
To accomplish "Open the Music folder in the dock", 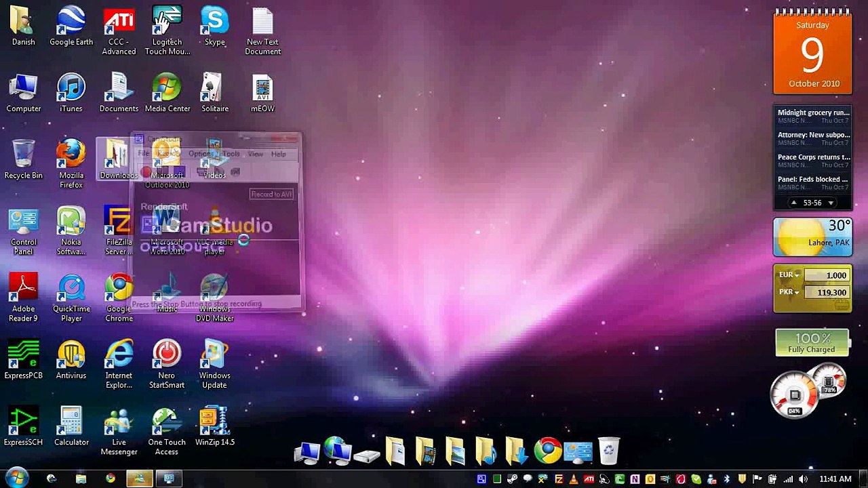I will pos(486,450).
